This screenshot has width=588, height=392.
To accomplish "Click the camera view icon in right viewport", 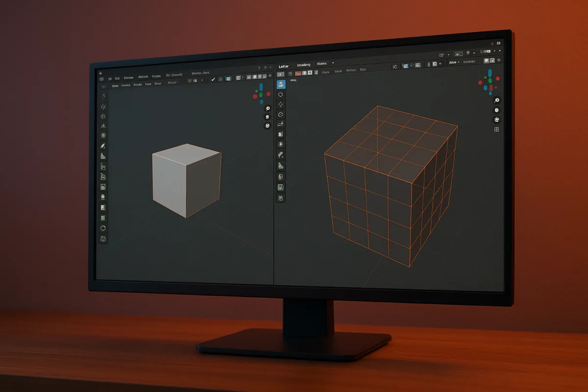I will tap(496, 120).
